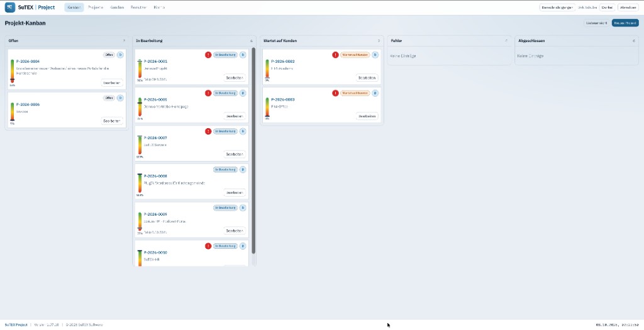The height and width of the screenshot is (330, 644).
Task: Open Benachrichtigungen in the header
Action: 557,8
